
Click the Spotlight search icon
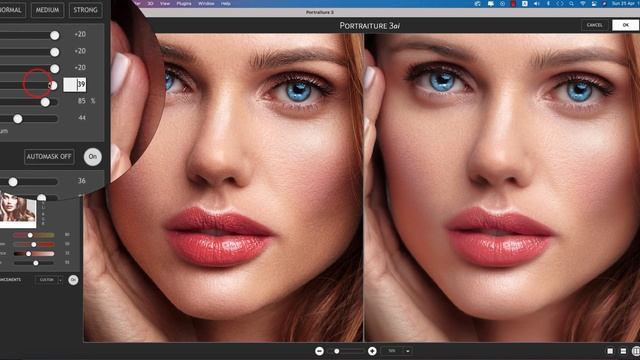click(571, 3)
